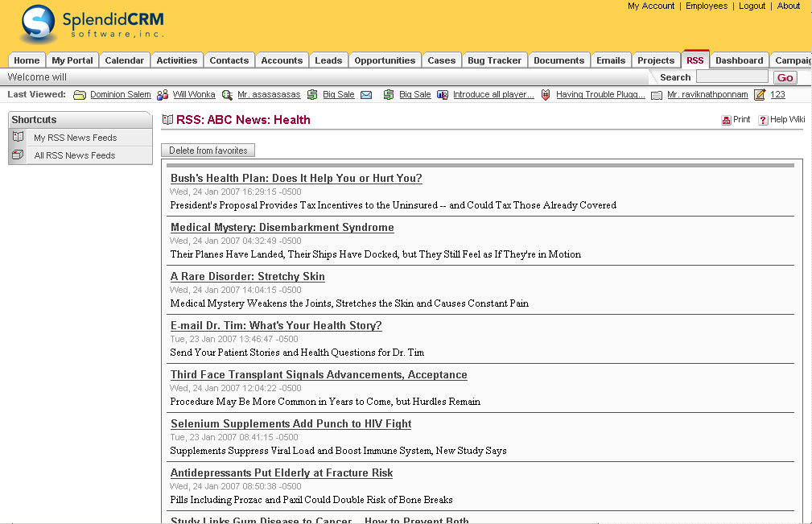812x524 pixels.
Task: Click the Logout link
Action: (x=752, y=6)
